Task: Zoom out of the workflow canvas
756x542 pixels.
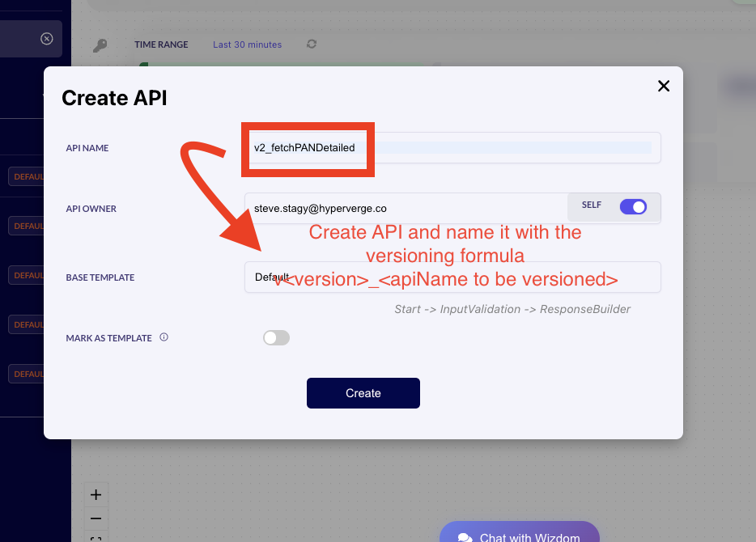Action: (x=96, y=518)
